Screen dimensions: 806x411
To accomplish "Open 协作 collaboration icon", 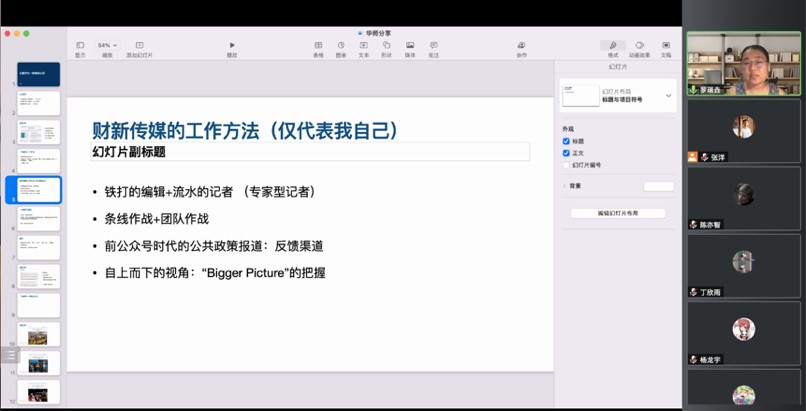I will coord(522,45).
